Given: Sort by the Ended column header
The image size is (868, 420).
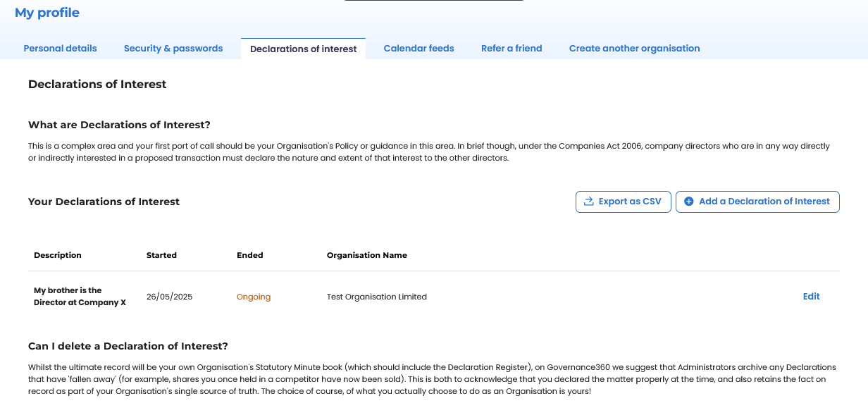Looking at the screenshot, I should click(x=250, y=255).
